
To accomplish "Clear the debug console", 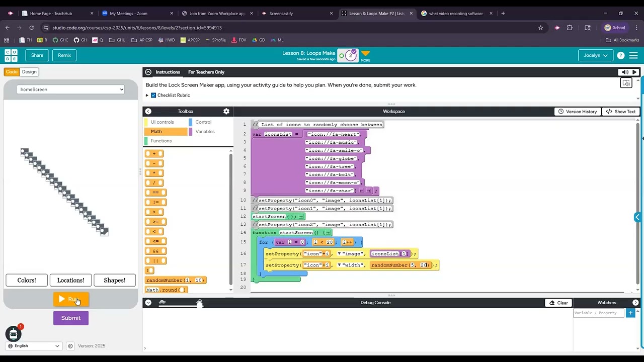I will coord(558,303).
